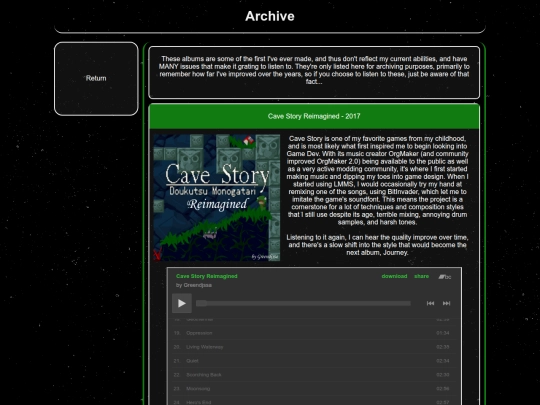Open the Bandcamp logo link
Viewport: 540px width, 405px height.
point(445,277)
